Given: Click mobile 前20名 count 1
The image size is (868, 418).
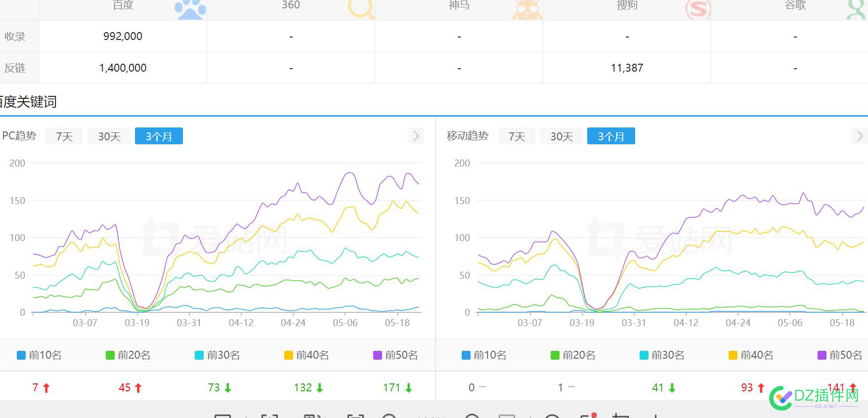Looking at the screenshot, I should pyautogui.click(x=561, y=388).
